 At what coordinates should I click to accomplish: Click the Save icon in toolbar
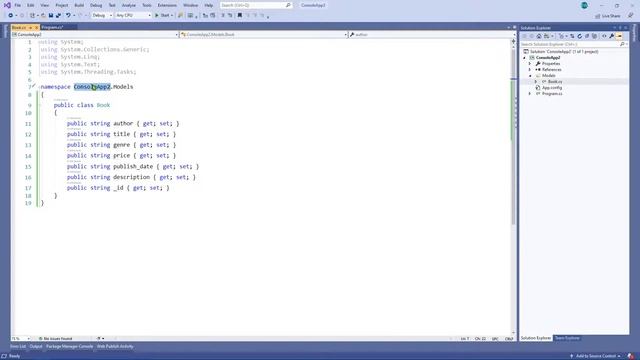point(51,16)
